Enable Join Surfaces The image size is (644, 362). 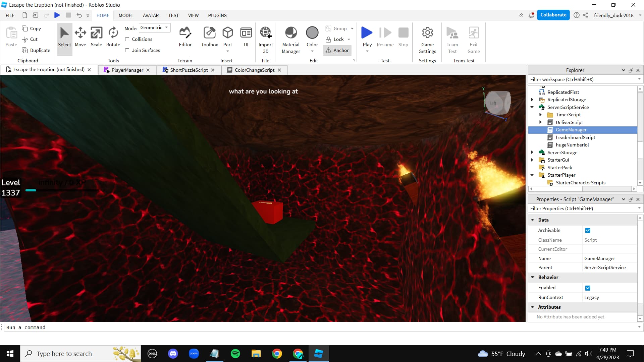[127, 50]
